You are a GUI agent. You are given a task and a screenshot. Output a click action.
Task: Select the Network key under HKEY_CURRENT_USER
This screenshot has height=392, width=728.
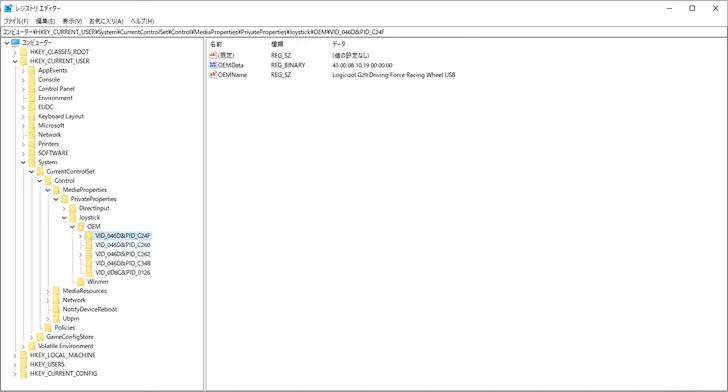pos(49,135)
